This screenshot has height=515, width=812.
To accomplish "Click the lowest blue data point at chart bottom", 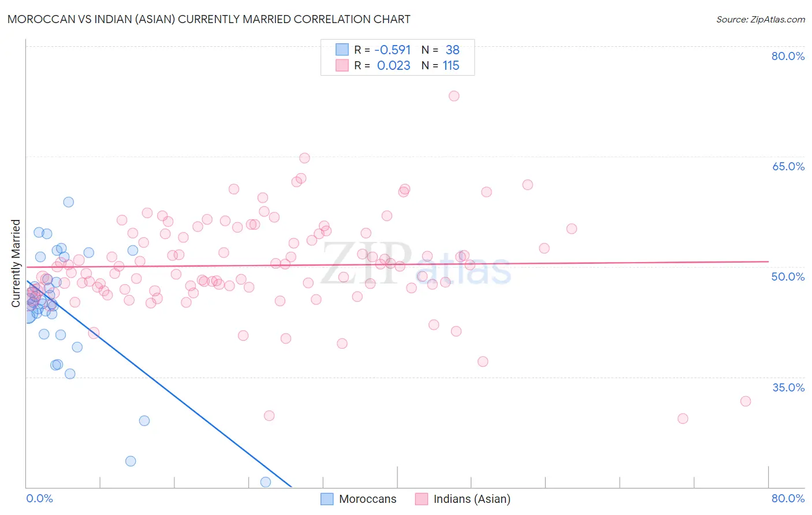I will pos(266,482).
